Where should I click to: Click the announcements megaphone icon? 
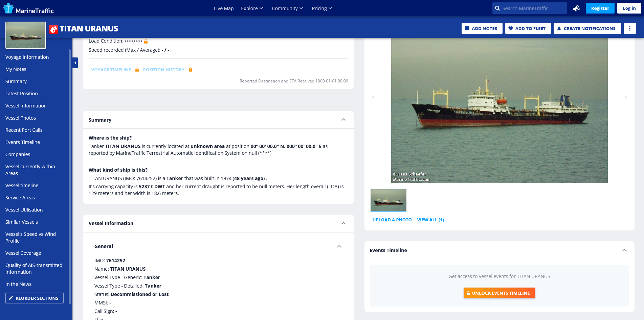tap(576, 8)
